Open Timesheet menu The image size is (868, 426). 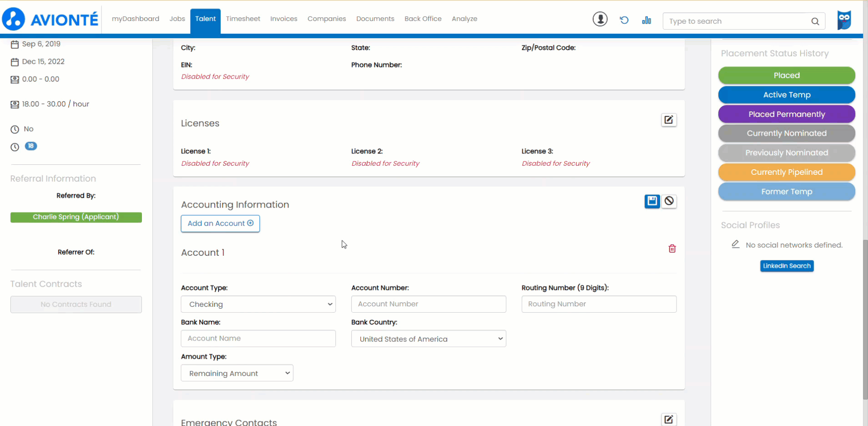(243, 19)
